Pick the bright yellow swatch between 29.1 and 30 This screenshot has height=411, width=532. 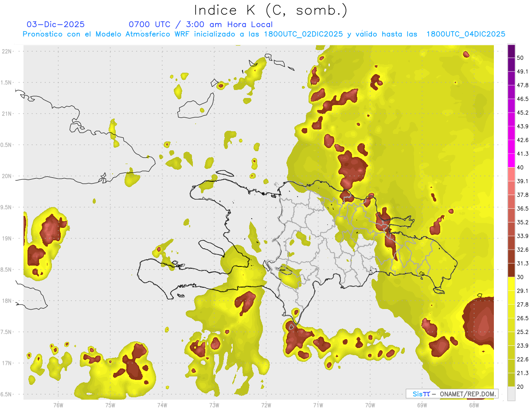[x=511, y=284]
